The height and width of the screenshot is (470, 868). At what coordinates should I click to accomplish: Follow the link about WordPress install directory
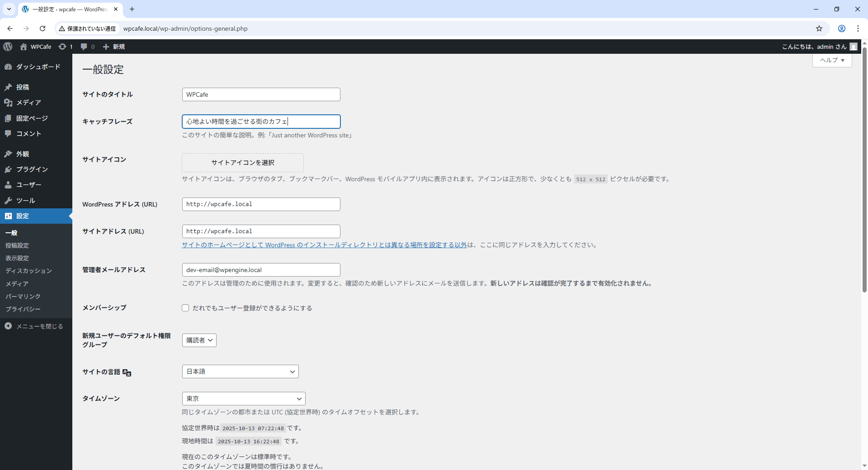click(324, 245)
